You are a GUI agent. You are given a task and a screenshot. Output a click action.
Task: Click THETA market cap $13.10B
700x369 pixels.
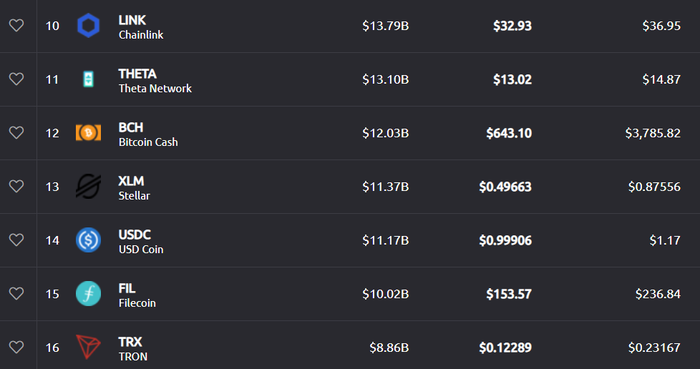click(385, 79)
